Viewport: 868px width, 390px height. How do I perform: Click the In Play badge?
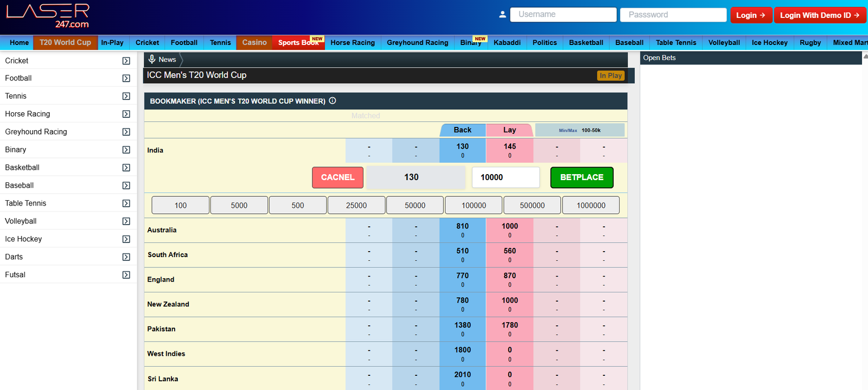coord(611,75)
